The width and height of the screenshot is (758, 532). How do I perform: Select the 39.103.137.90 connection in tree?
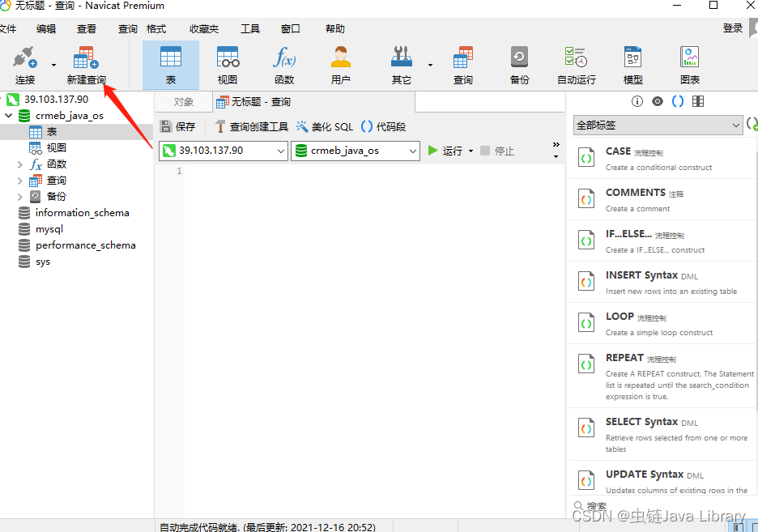click(x=56, y=100)
